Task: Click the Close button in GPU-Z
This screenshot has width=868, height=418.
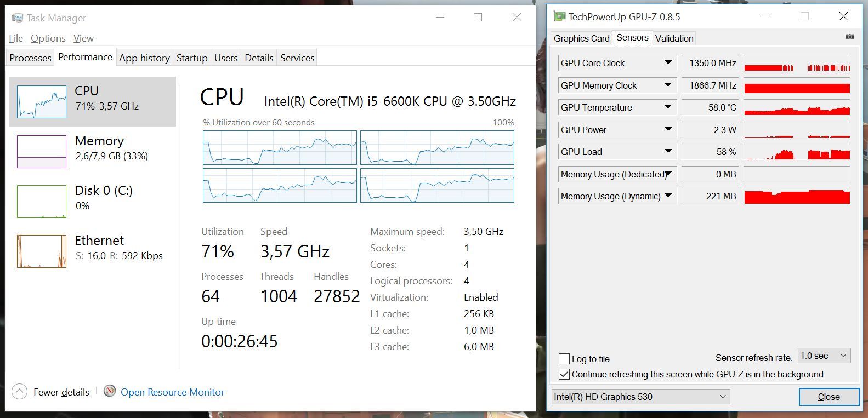Action: point(829,397)
